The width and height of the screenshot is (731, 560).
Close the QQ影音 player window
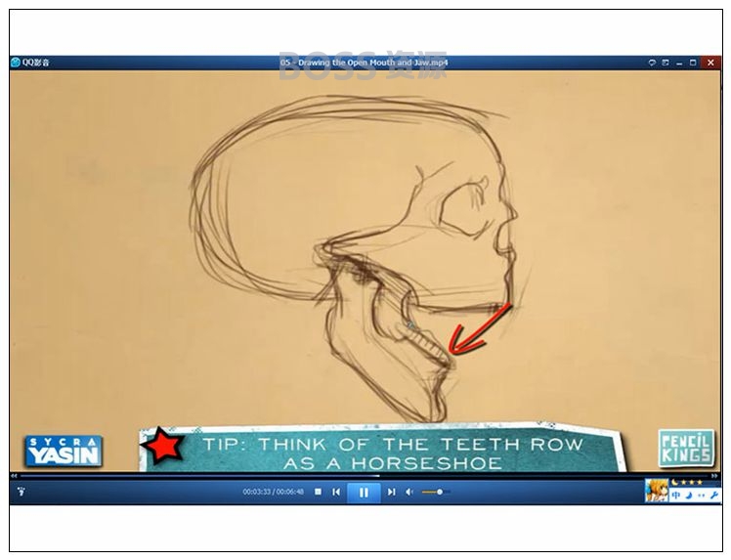[x=710, y=63]
